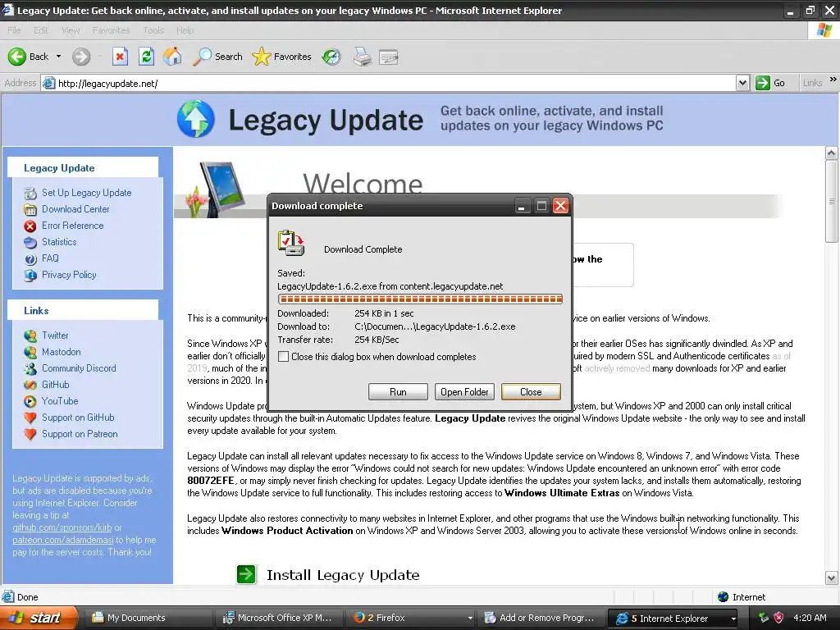840x630 pixels.
Task: Click the Statistics sidebar icon
Action: point(30,242)
